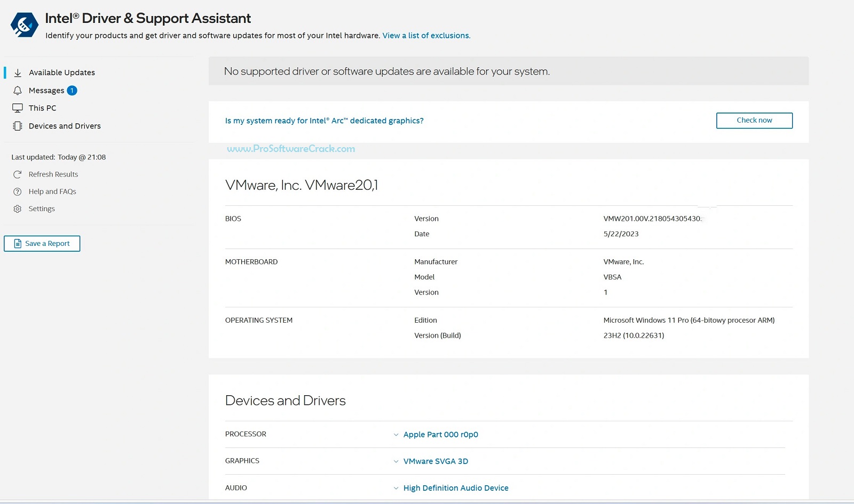The image size is (854, 504).
Task: Open Messages via the bell icon
Action: 18,91
